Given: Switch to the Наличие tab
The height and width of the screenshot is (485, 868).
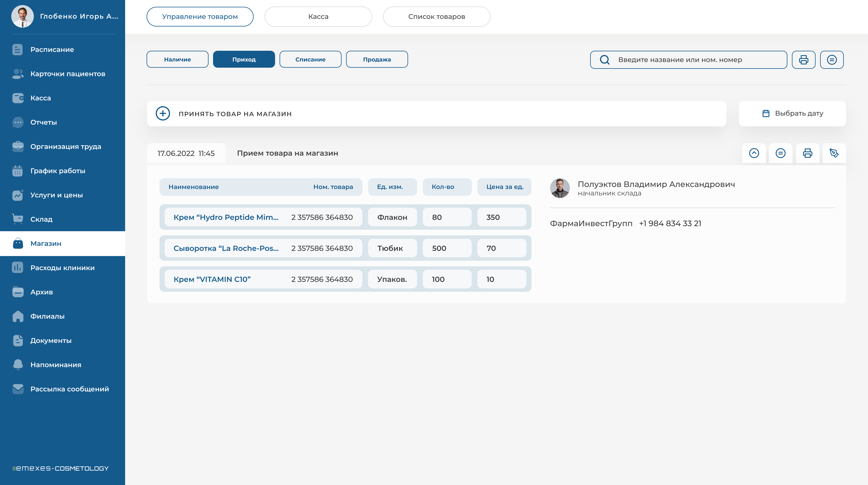Looking at the screenshot, I should point(177,59).
